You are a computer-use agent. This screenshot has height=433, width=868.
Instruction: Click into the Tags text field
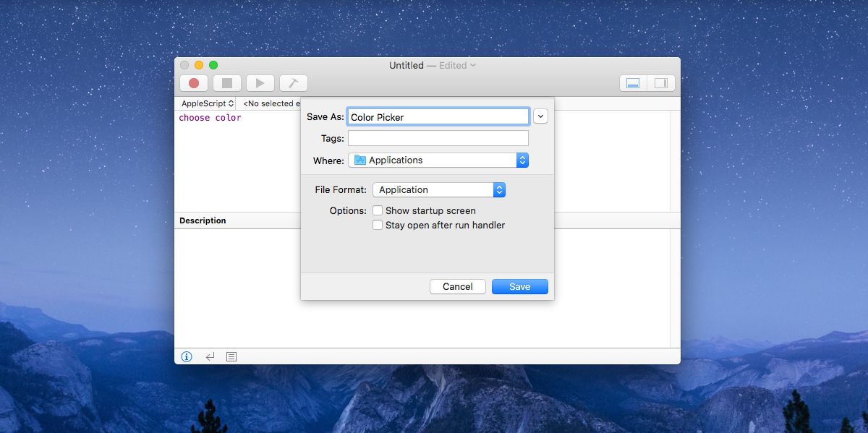(x=438, y=138)
